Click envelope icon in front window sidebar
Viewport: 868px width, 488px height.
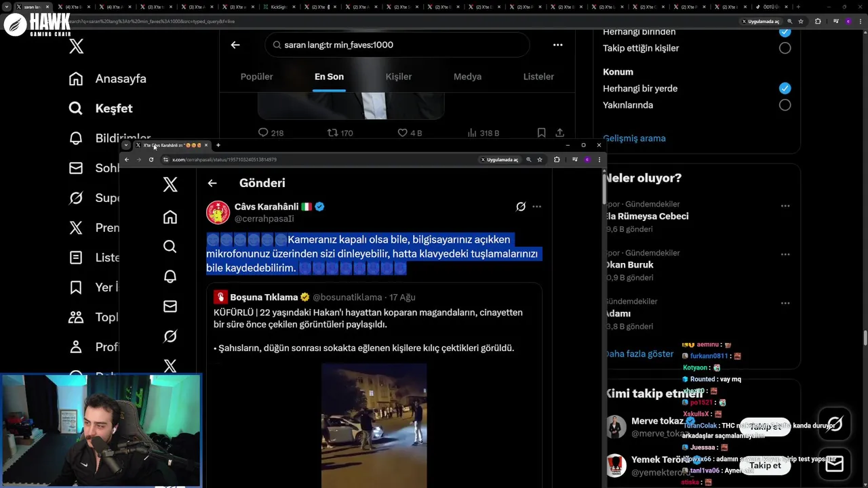pyautogui.click(x=170, y=306)
